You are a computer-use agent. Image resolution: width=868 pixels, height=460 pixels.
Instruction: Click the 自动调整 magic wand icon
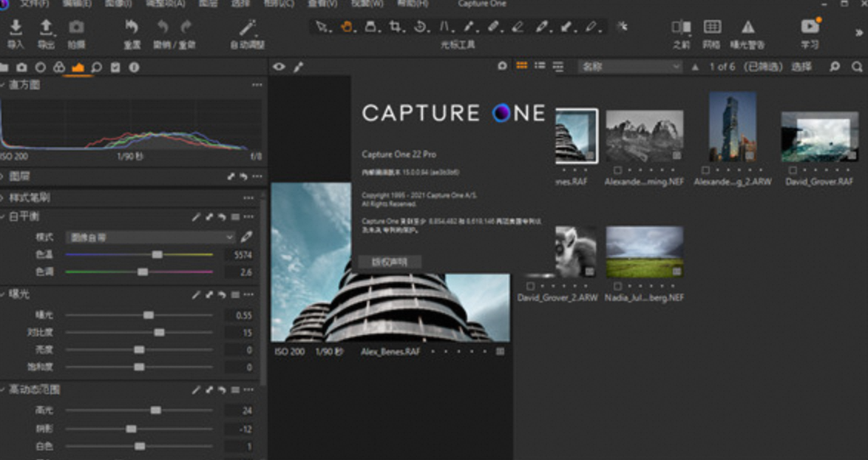point(248,27)
